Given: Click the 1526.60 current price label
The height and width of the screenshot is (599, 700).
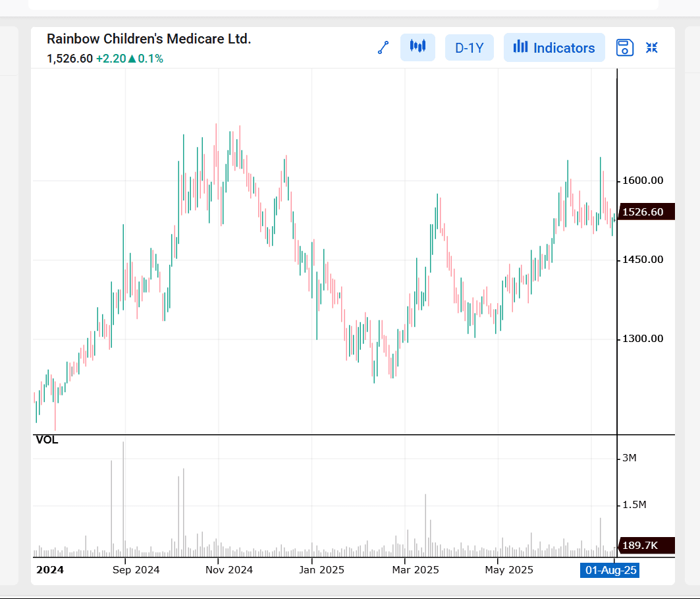Looking at the screenshot, I should point(645,212).
